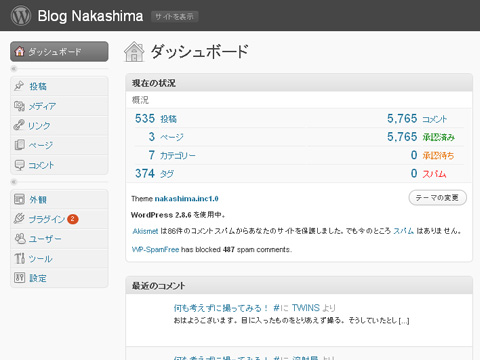Open the Blog Nakashima site title
The image size is (480, 360).
(x=90, y=16)
